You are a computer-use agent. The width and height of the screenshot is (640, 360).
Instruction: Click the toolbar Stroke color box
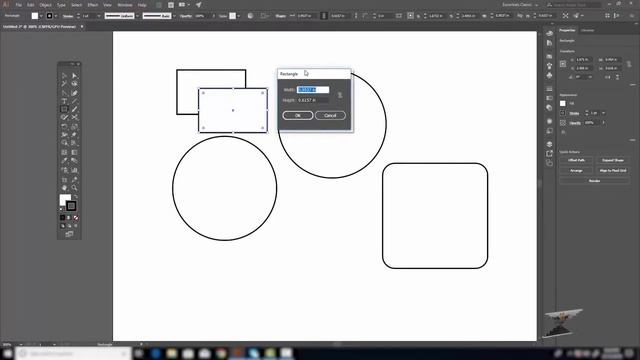[x=71, y=206]
